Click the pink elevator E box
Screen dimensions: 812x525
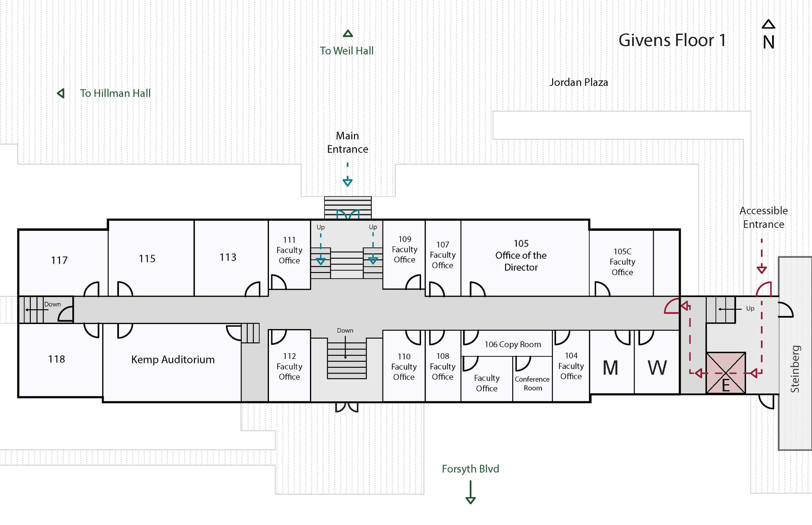pos(725,373)
